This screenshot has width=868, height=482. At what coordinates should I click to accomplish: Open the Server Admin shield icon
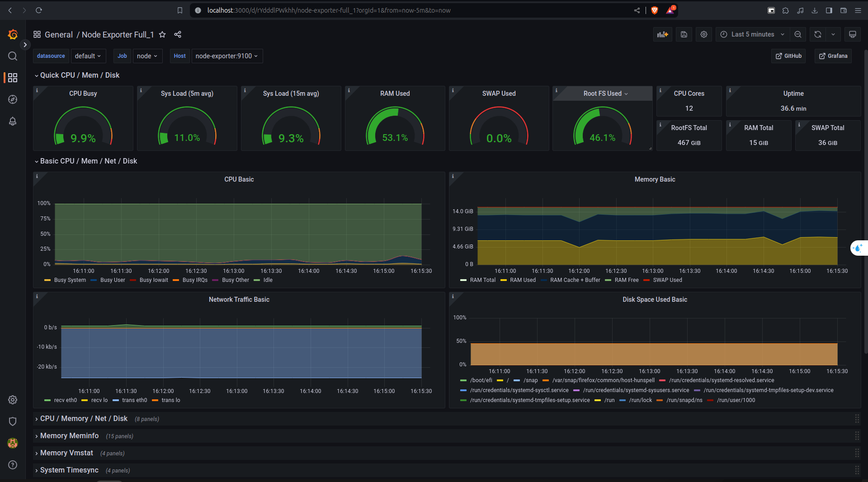tap(13, 421)
